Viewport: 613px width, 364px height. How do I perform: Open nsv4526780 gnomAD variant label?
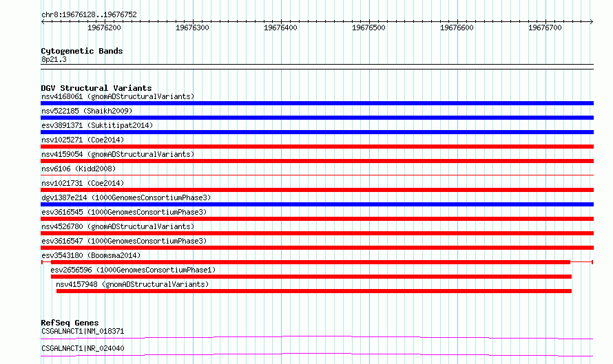(x=118, y=226)
